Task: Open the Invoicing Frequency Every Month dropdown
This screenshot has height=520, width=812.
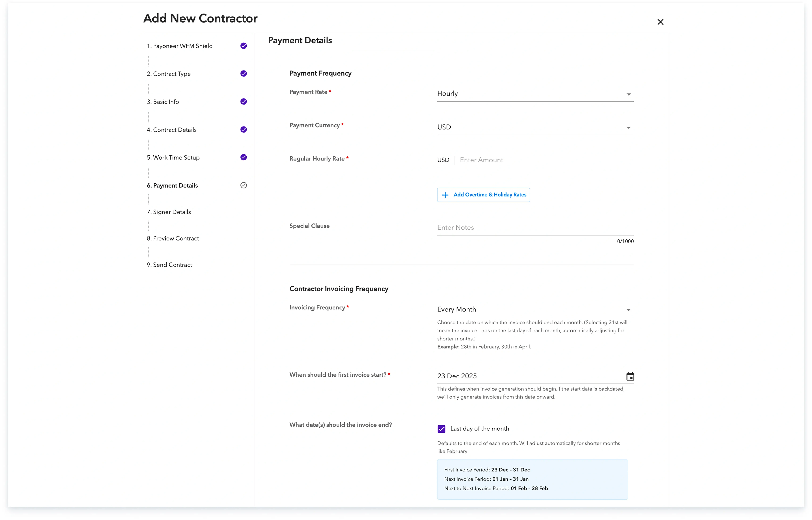Action: pos(535,309)
